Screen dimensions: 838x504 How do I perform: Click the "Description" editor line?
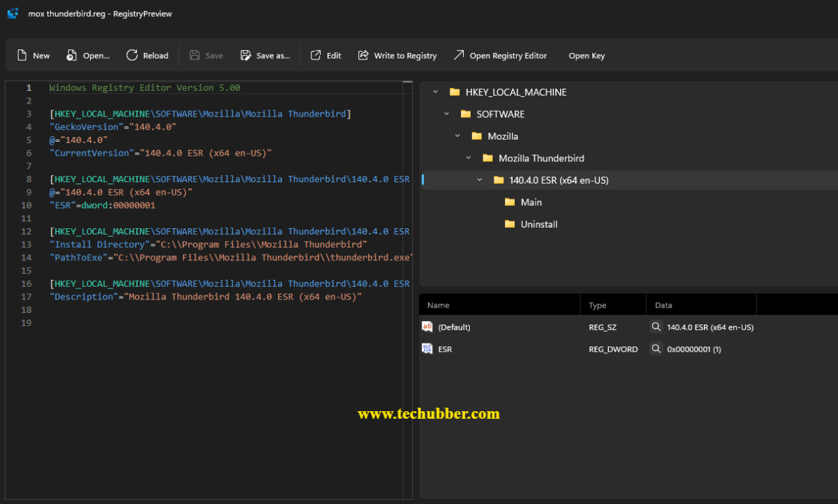point(205,297)
